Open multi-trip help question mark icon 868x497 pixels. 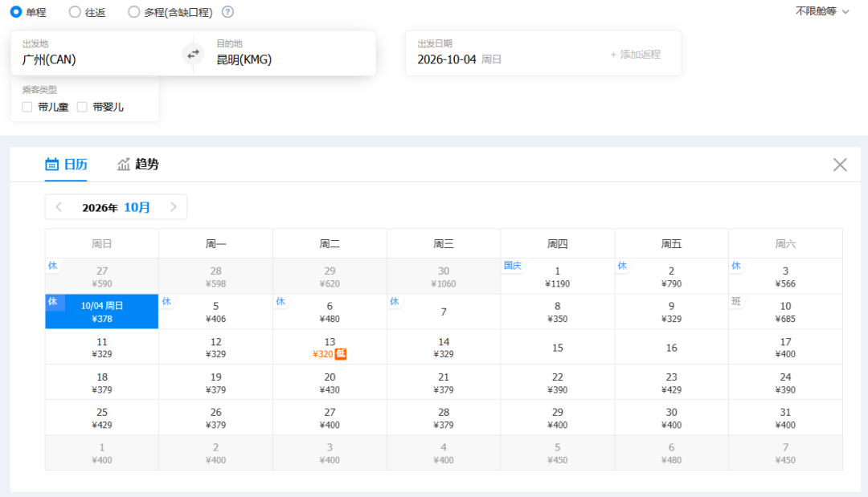227,11
